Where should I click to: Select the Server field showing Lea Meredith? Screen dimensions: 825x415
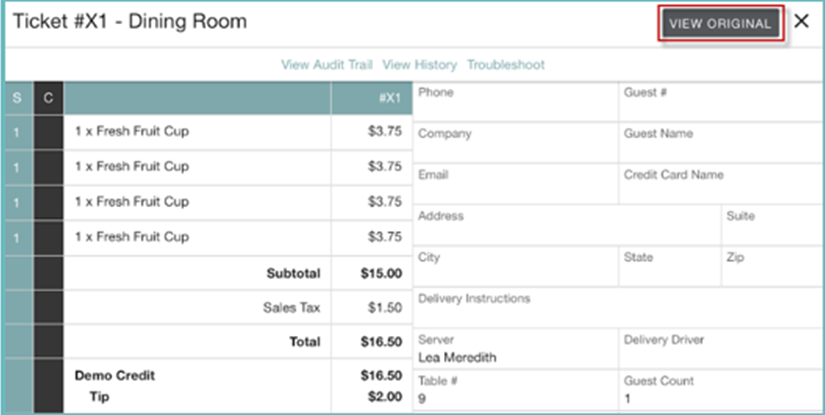coord(515,349)
